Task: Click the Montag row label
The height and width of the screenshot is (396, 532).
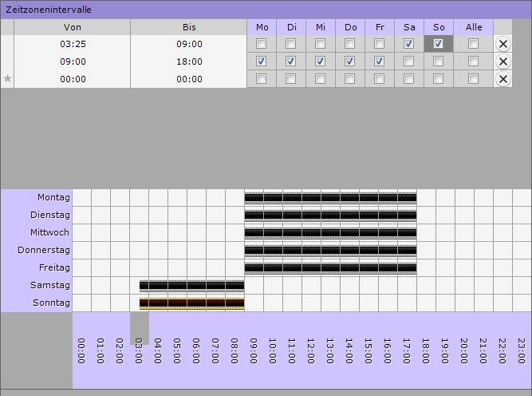Action: (53, 197)
